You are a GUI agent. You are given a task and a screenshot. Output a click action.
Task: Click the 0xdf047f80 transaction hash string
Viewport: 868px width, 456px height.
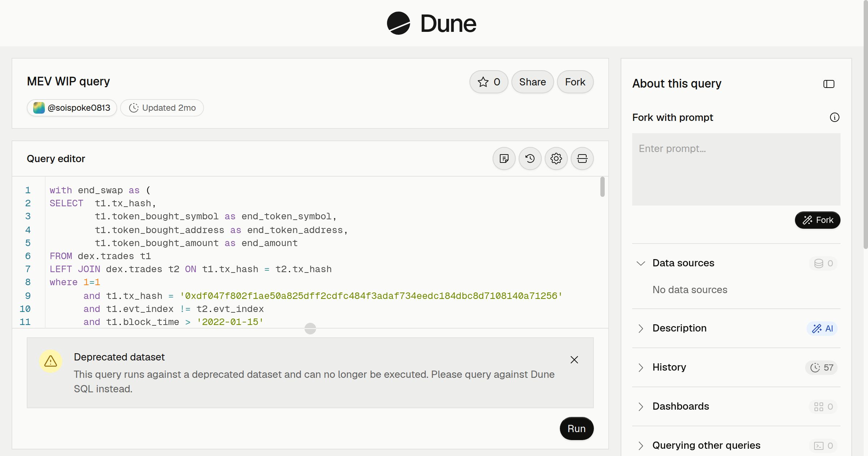[371, 296]
